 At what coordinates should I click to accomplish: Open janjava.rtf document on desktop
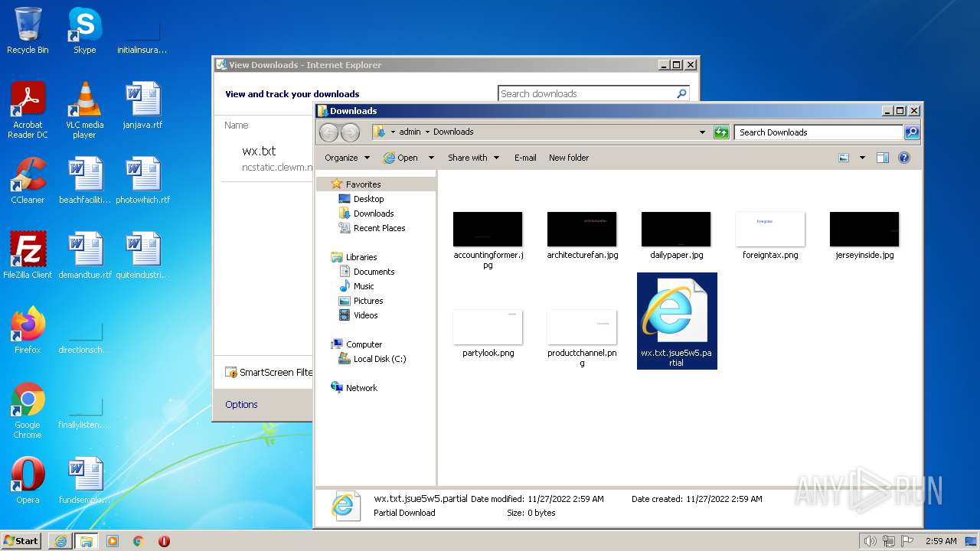click(142, 106)
